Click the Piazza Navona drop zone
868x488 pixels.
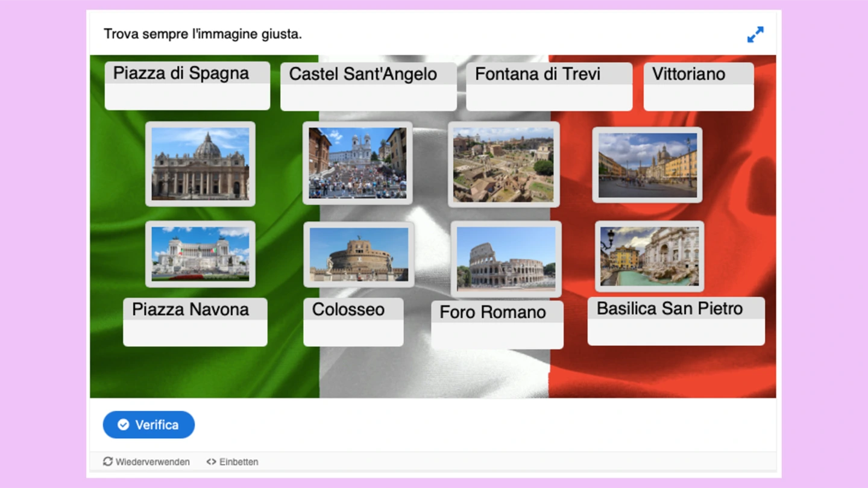(195, 332)
